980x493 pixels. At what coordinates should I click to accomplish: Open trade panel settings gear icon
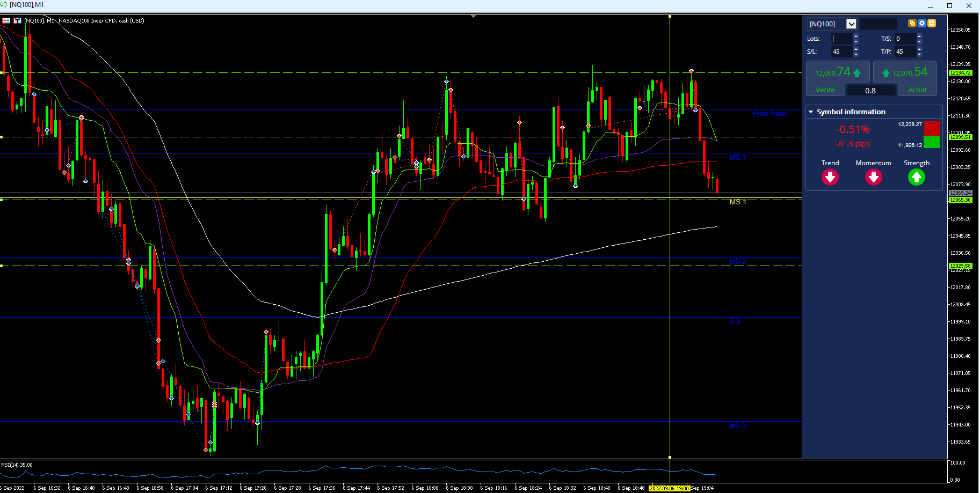[921, 23]
